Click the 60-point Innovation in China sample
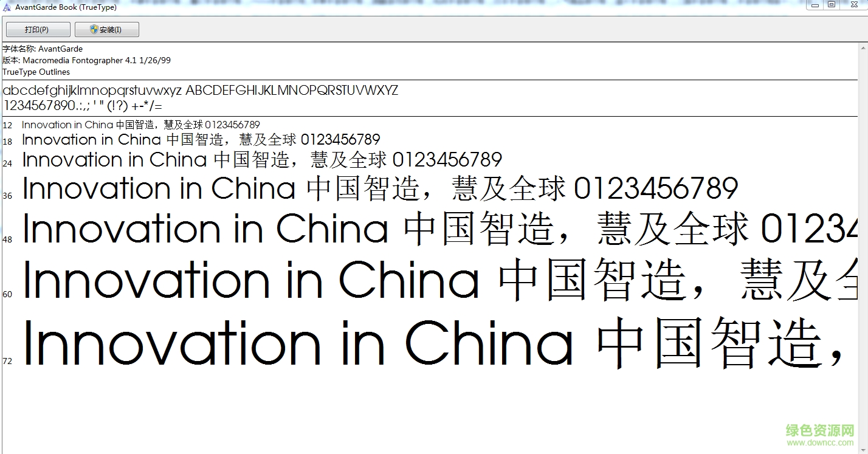This screenshot has width=868, height=454. pyautogui.click(x=438, y=280)
